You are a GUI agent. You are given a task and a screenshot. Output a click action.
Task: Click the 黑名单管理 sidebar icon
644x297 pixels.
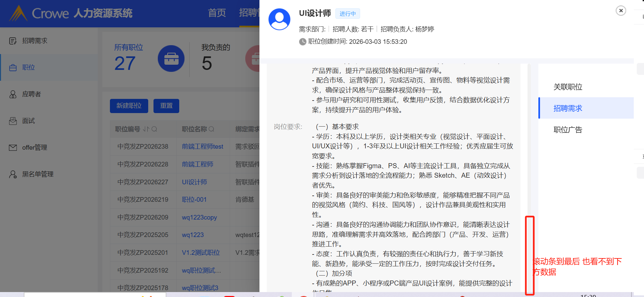coord(13,174)
